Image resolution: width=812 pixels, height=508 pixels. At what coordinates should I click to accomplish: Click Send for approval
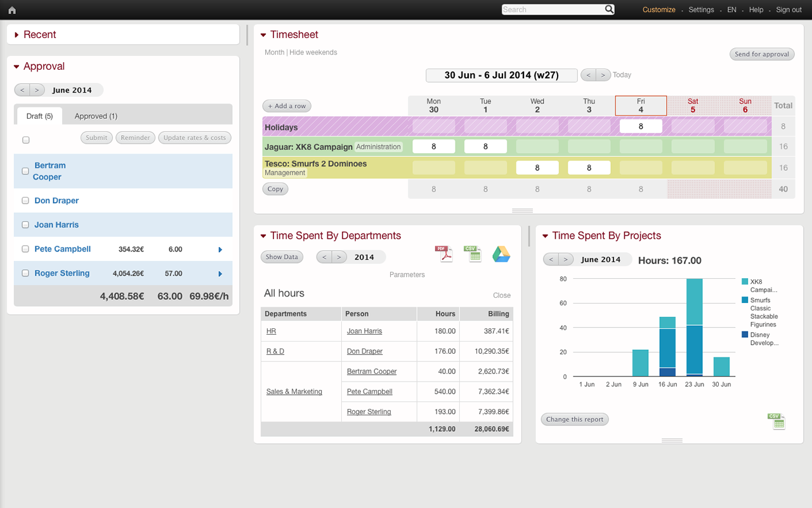[x=762, y=54]
